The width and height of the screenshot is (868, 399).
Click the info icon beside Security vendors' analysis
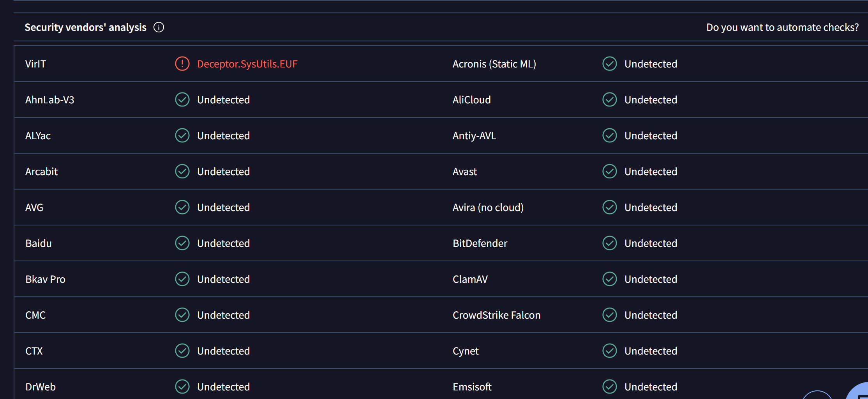pos(159,27)
